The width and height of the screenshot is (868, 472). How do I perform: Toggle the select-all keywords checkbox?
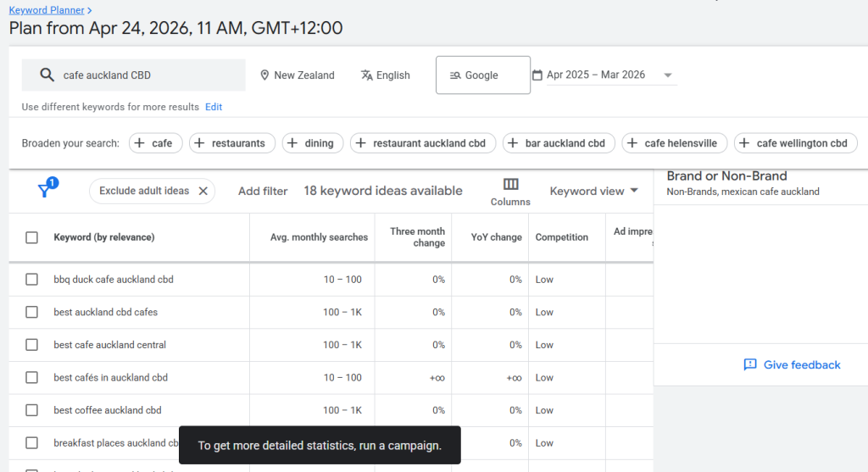[x=31, y=237]
